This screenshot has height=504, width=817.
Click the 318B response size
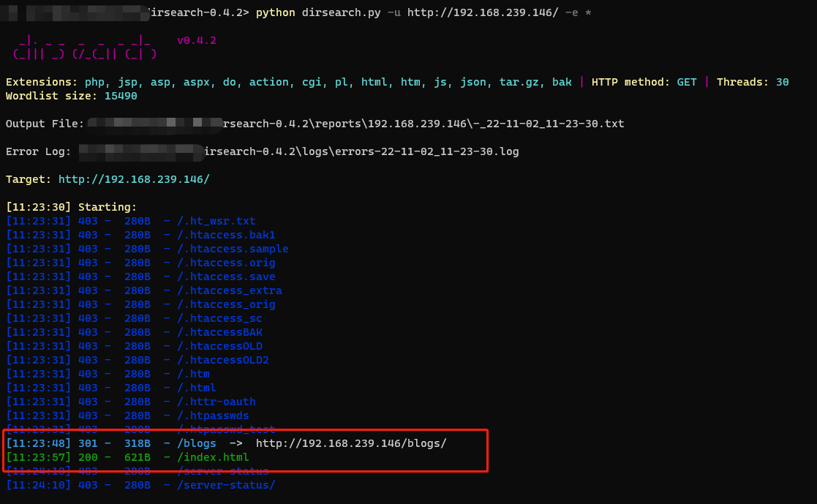coord(138,443)
